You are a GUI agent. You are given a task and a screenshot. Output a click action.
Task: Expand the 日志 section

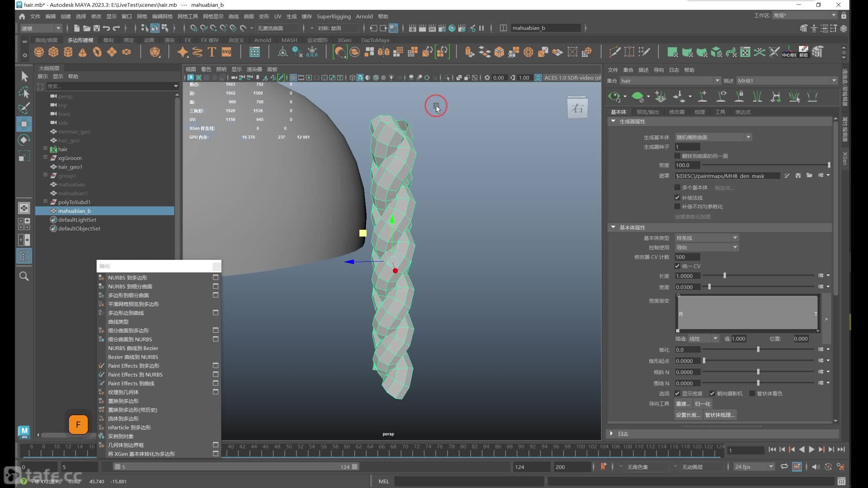611,433
